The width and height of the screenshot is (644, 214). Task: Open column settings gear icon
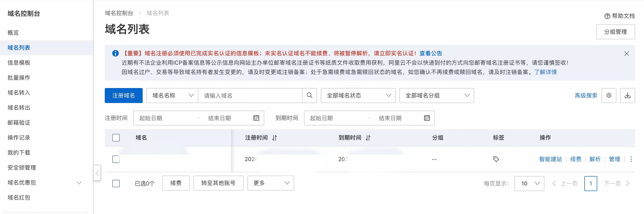point(609,95)
